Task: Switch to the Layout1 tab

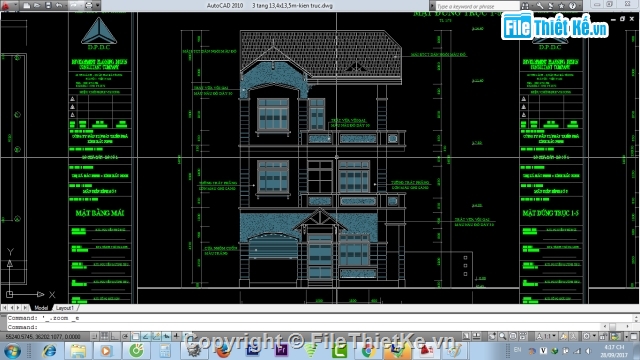Action: click(64, 308)
